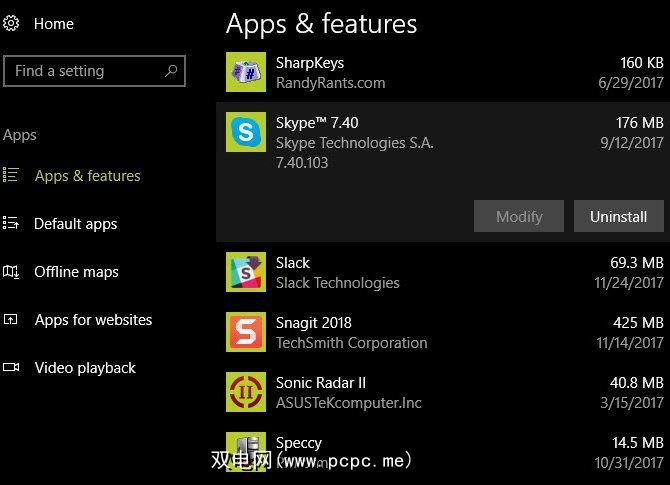Click the Apps & features list icon

click(11, 175)
